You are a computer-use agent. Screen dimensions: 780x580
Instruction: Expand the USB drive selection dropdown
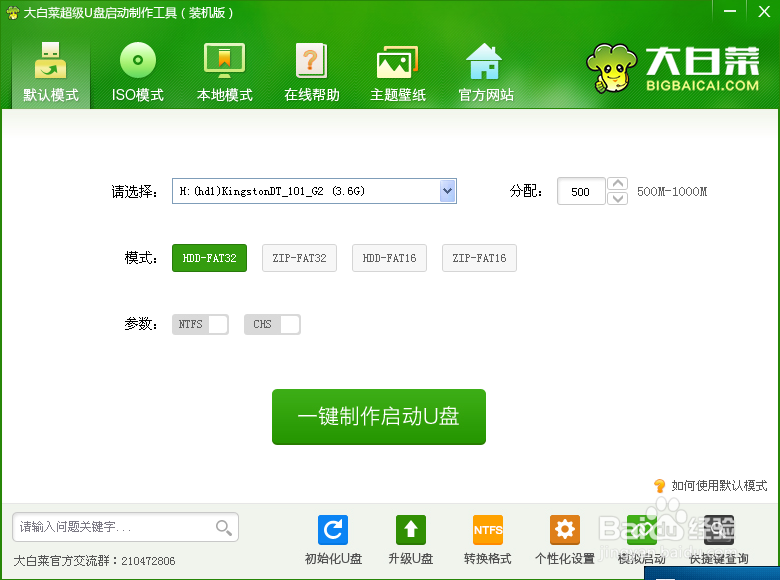(x=448, y=191)
